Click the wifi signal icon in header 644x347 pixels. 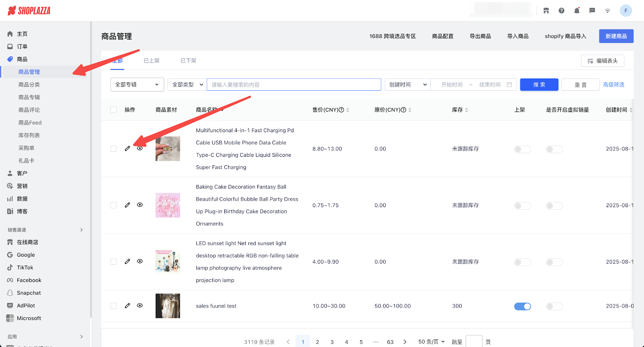click(607, 11)
